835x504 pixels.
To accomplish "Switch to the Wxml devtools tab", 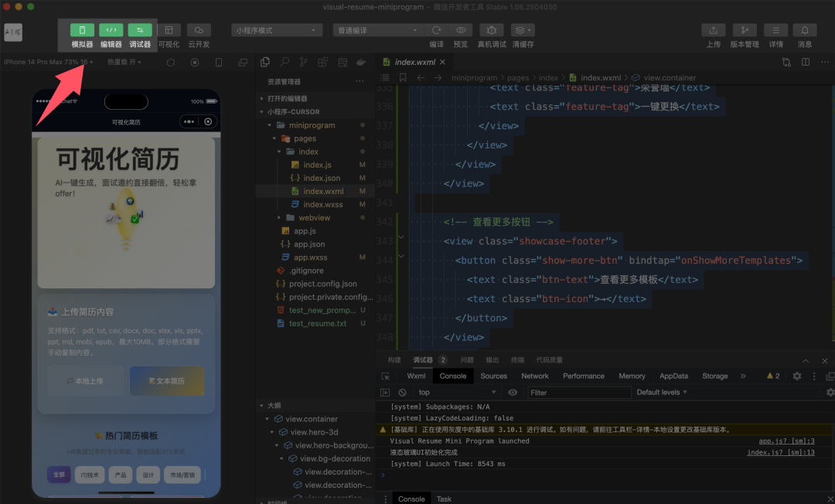I will [416, 376].
